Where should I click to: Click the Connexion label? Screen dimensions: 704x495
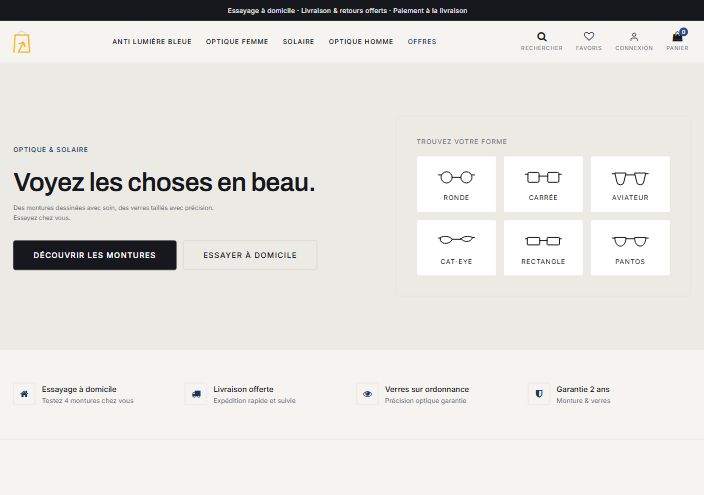click(634, 48)
